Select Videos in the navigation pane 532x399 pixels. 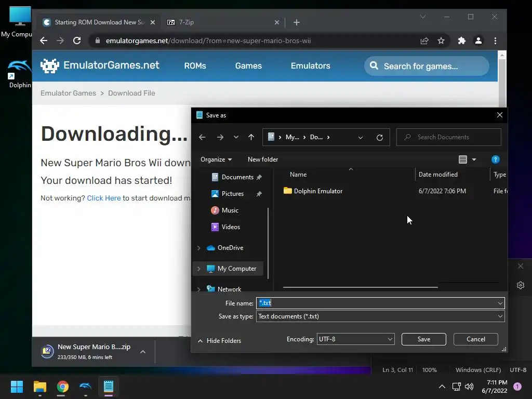coord(225,227)
